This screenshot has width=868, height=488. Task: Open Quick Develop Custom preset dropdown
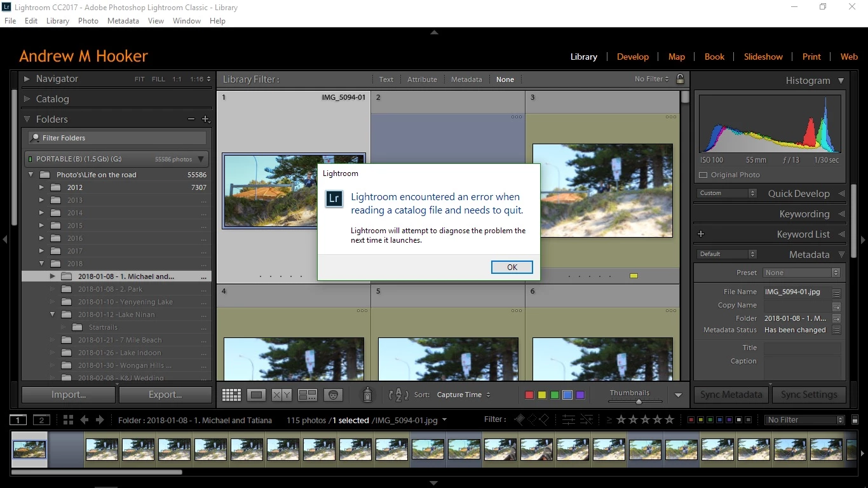point(727,193)
